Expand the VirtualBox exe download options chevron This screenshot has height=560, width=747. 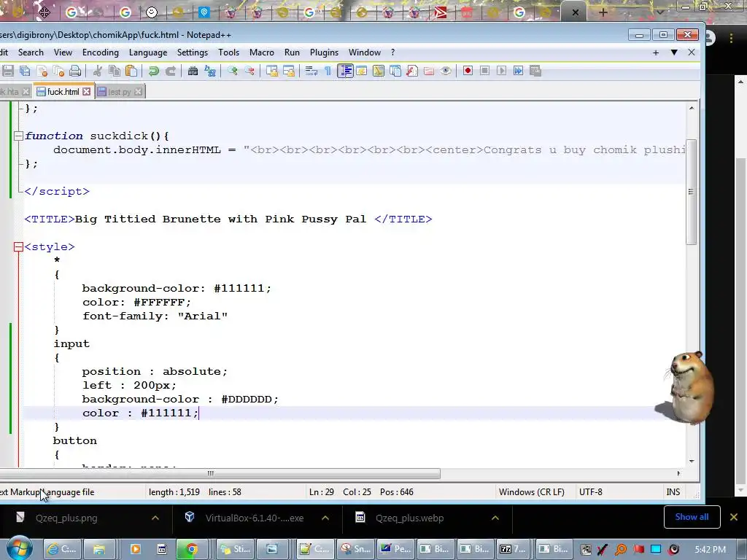pos(325,518)
